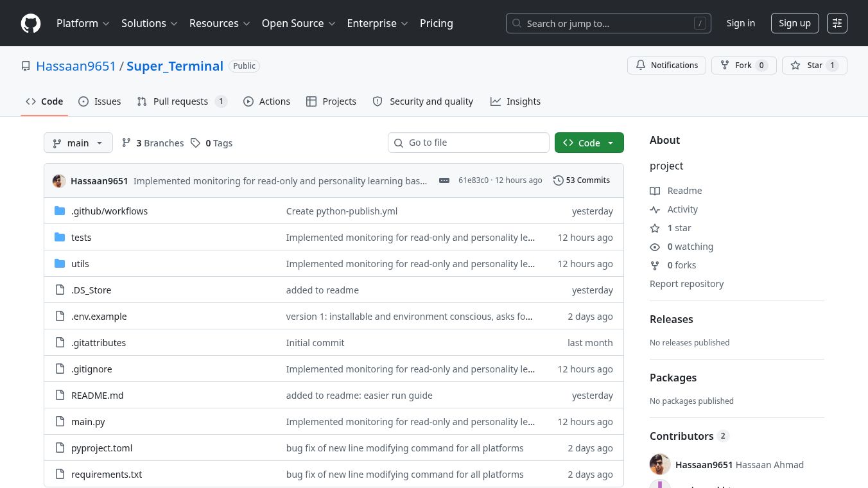View the 0 Tags list
The image size is (868, 488).
coord(211,143)
